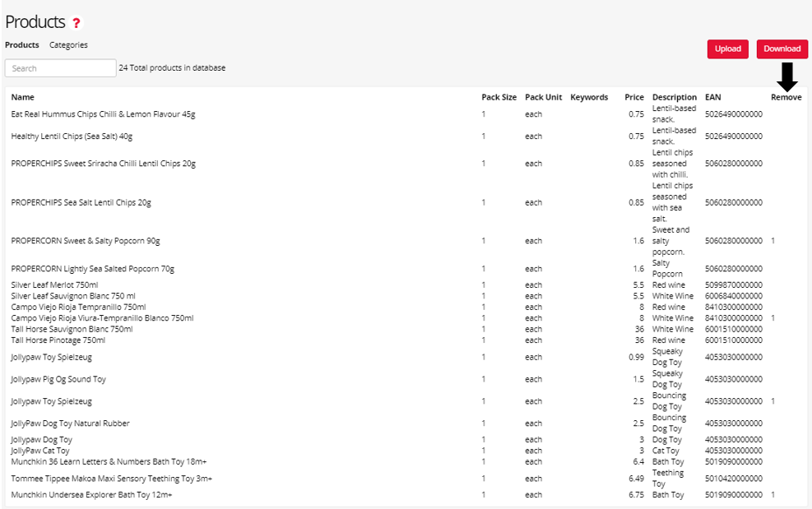Image resolution: width=812 pixels, height=509 pixels.
Task: Select PROPERCHIPS Sea Salt Lentil Chips 20g
Action: [81, 202]
